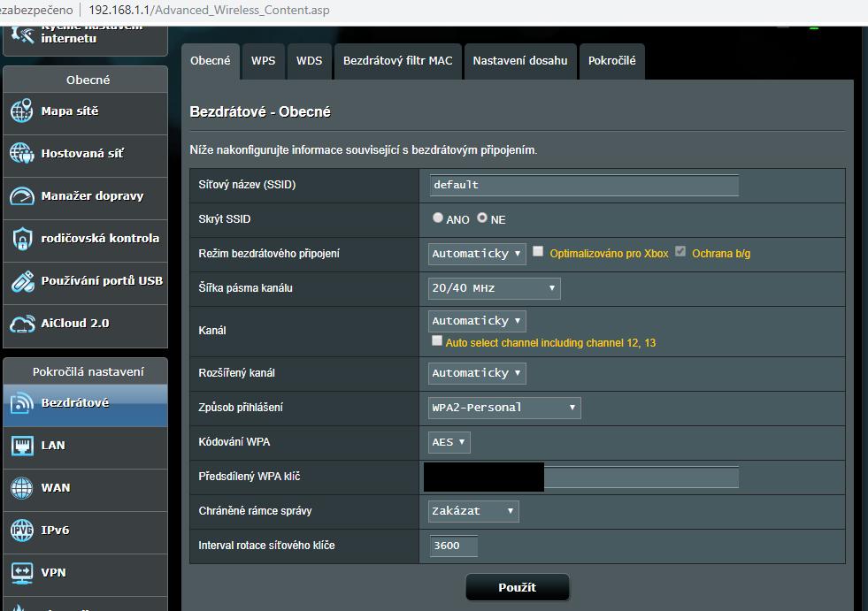
Task: Click the Síťový název (SSID) label
Action: [248, 185]
